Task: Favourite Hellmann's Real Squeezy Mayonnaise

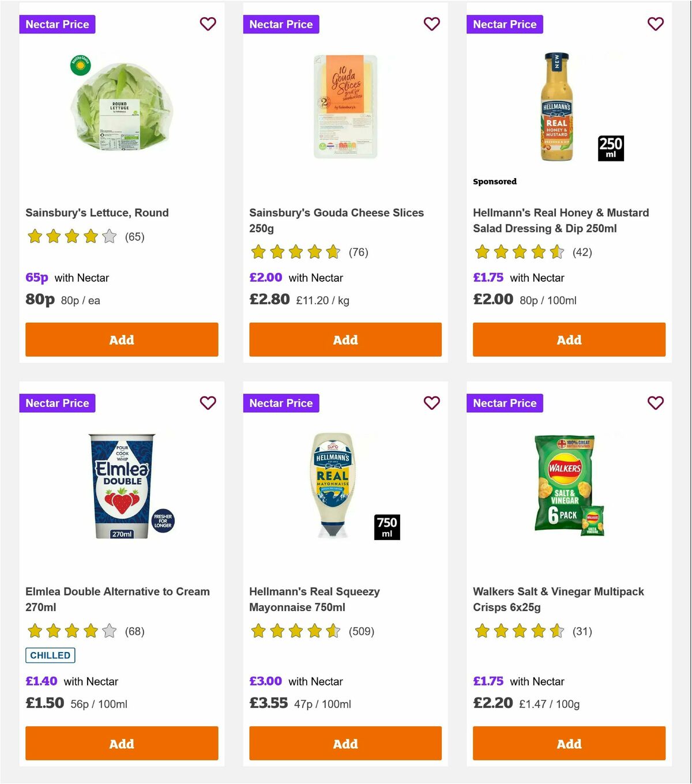Action: click(x=431, y=403)
